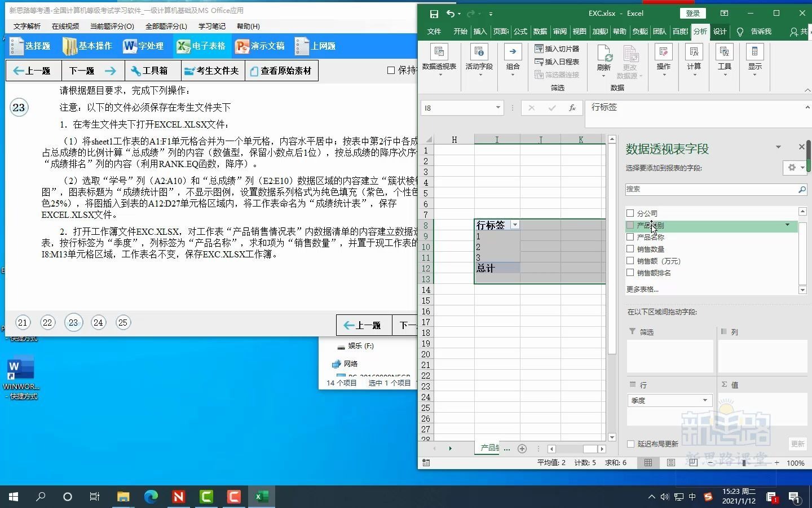This screenshot has height=508, width=812.
Task: Insert a timeline with 插入日程表
Action: click(x=557, y=62)
